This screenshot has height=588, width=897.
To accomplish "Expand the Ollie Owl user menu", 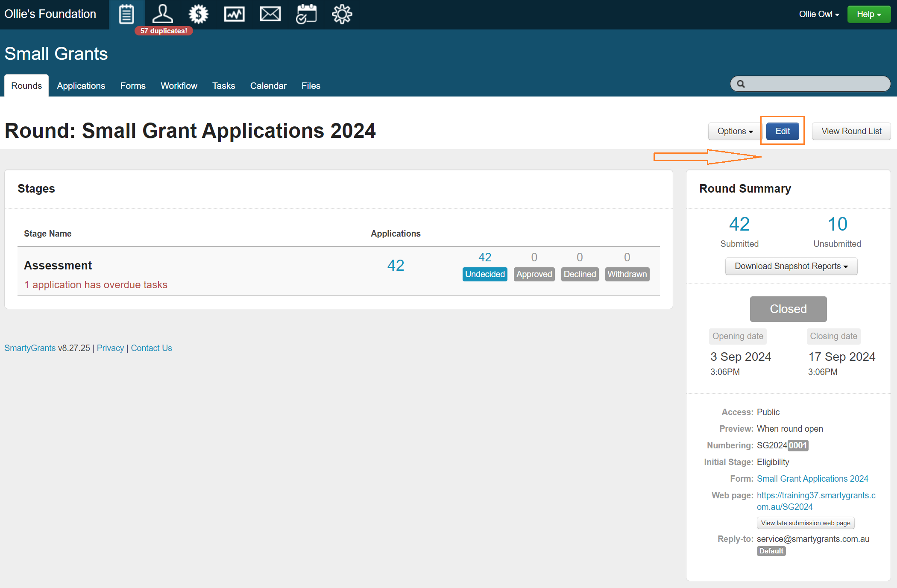I will [x=819, y=14].
